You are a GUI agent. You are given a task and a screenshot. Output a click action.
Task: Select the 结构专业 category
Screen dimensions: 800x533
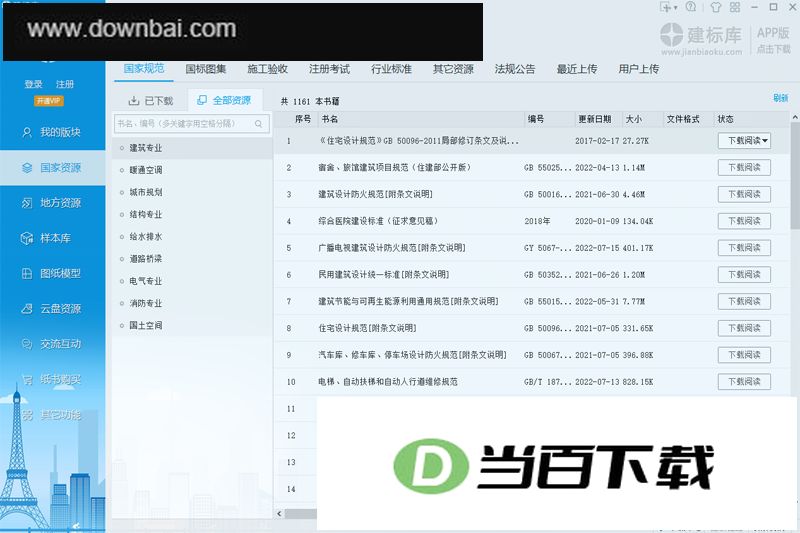coord(192,214)
